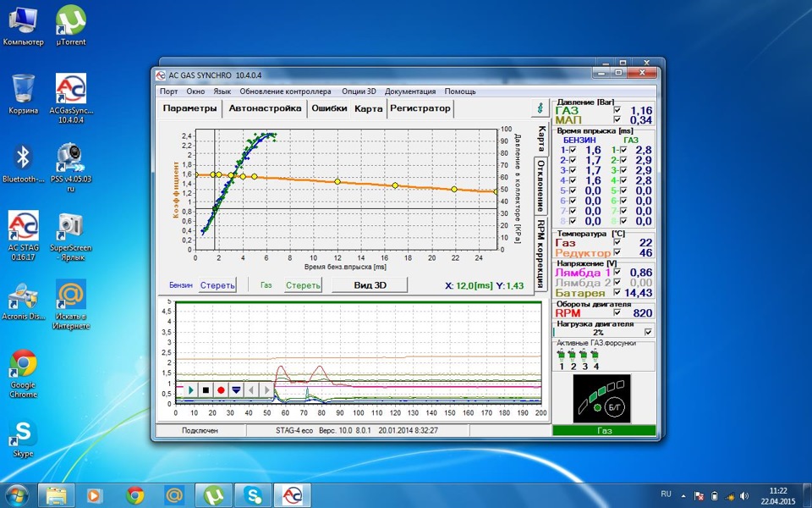This screenshot has height=508, width=812.
Task: Click the green Газ status bar at bottom right
Action: pos(604,430)
